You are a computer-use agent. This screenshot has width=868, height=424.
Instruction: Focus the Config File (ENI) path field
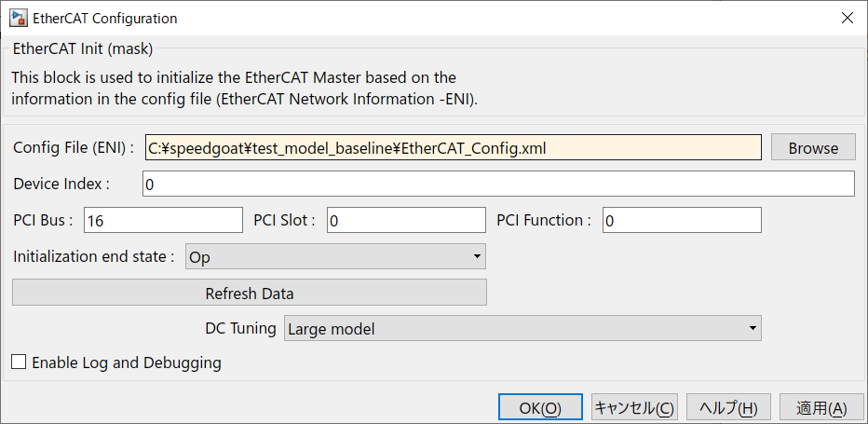click(x=454, y=148)
